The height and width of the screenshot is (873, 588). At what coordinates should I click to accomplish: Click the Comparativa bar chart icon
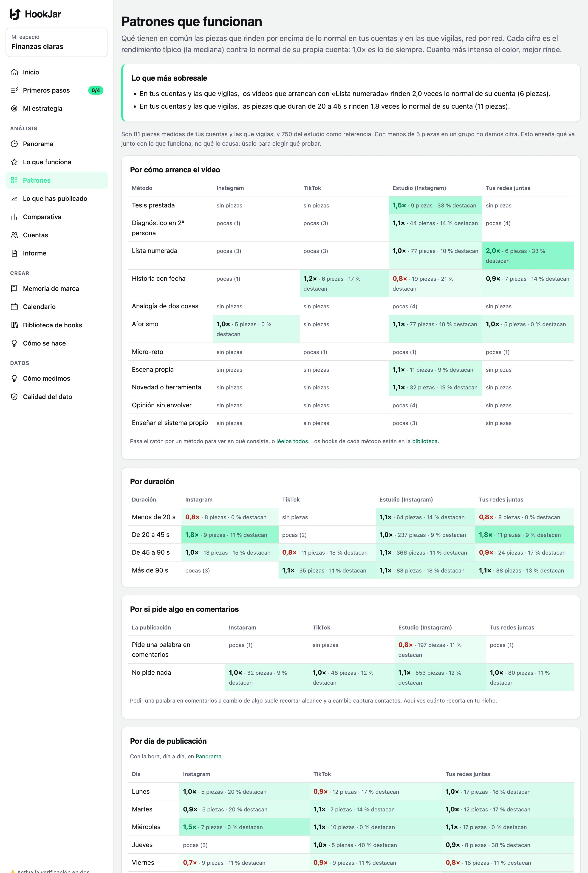coord(14,217)
